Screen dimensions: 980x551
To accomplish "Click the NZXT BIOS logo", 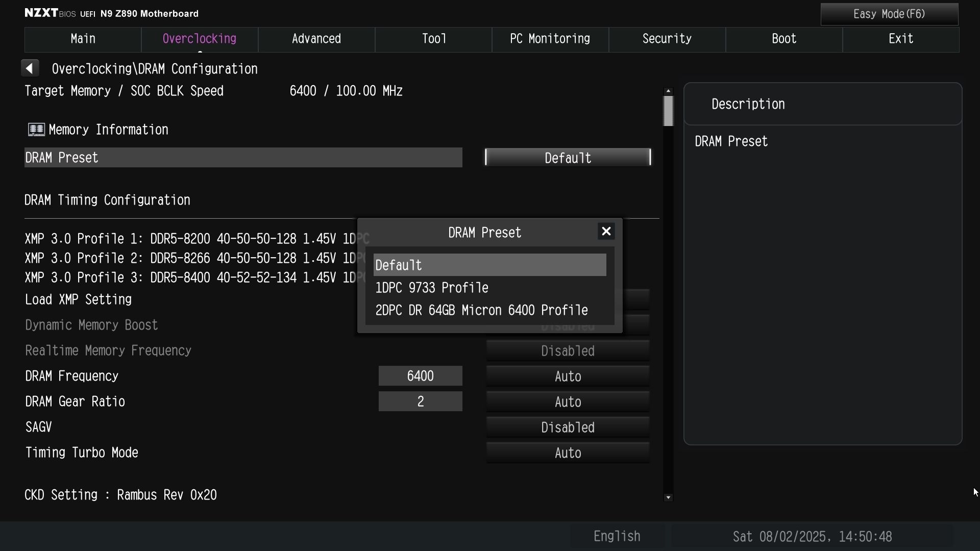I will [50, 13].
